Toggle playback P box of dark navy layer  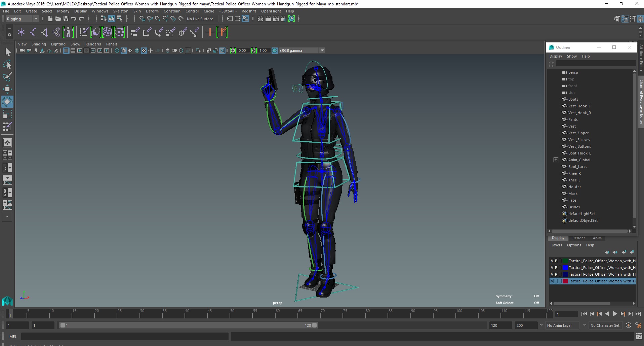coord(556,274)
